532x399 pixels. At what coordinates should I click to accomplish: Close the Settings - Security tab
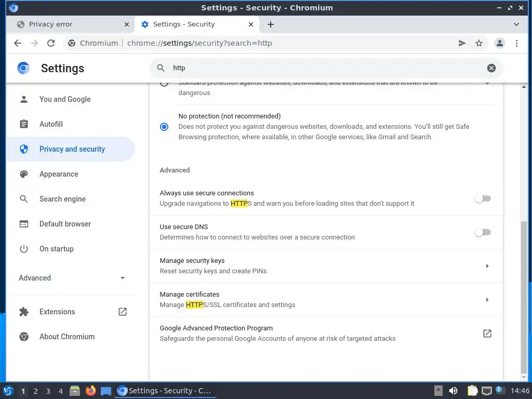[x=251, y=24]
